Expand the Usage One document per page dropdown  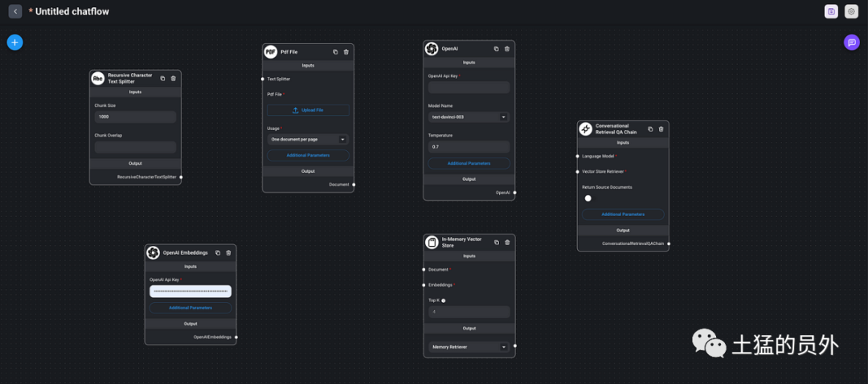(308, 140)
